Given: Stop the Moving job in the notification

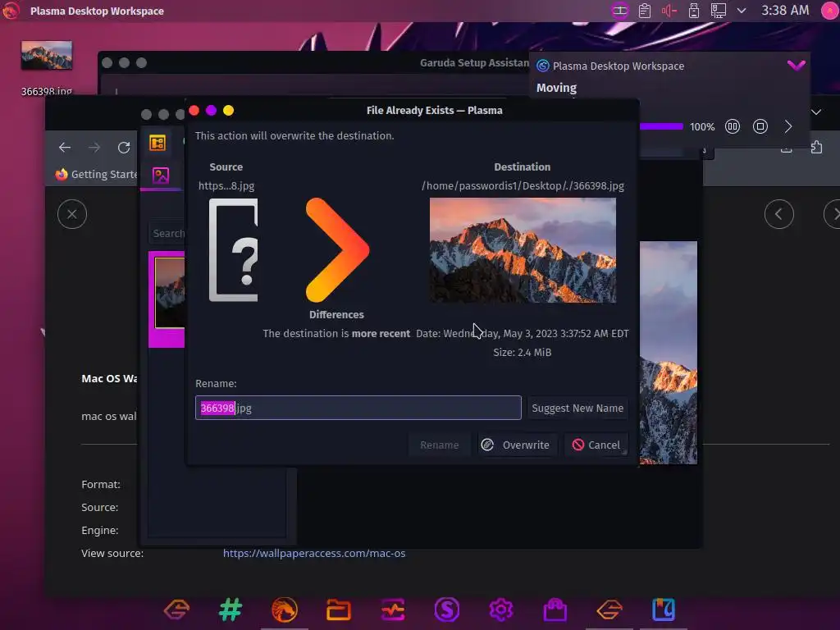Looking at the screenshot, I should point(760,126).
